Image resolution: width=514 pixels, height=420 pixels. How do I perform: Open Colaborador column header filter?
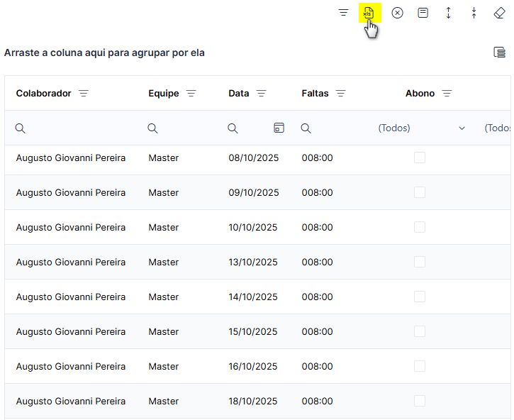(x=84, y=94)
